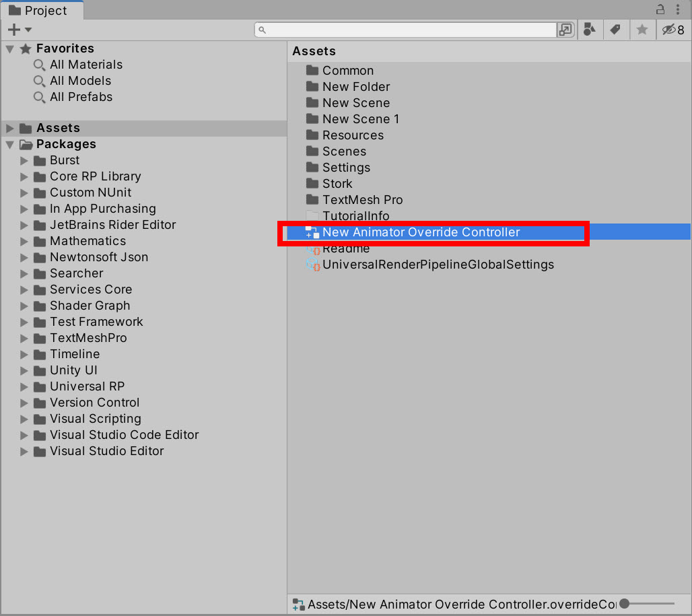This screenshot has width=692, height=616.
Task: Select Visual Studio Code Editor package
Action: (x=124, y=435)
